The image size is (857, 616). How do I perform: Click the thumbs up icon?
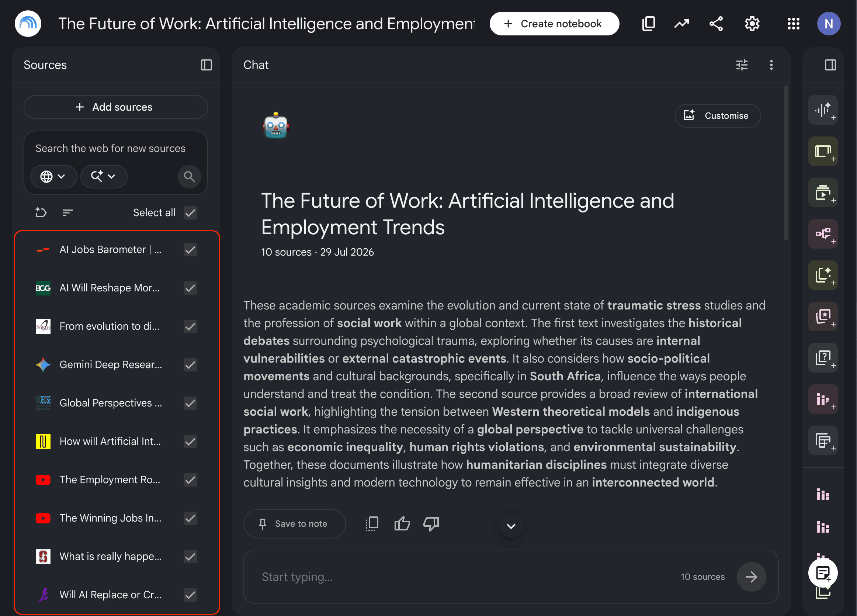point(402,524)
